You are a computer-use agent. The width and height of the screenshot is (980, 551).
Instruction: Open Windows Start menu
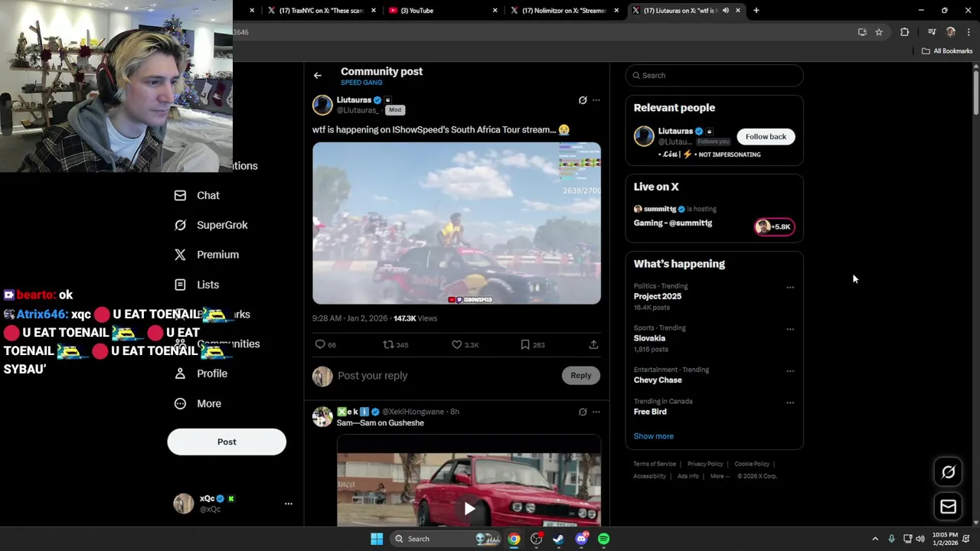pos(377,539)
